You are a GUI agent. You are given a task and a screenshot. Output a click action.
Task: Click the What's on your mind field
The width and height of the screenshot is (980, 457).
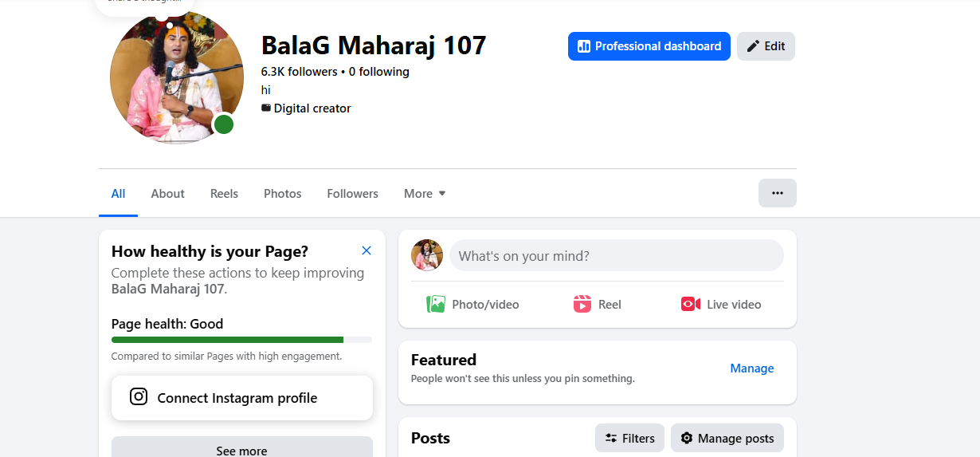pyautogui.click(x=617, y=256)
